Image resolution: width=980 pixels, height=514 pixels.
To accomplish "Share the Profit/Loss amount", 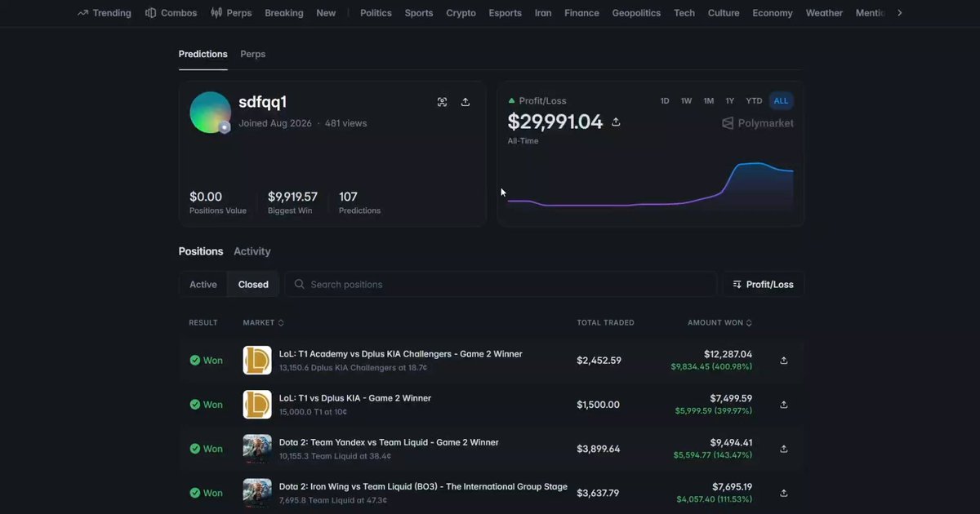I will [x=616, y=122].
